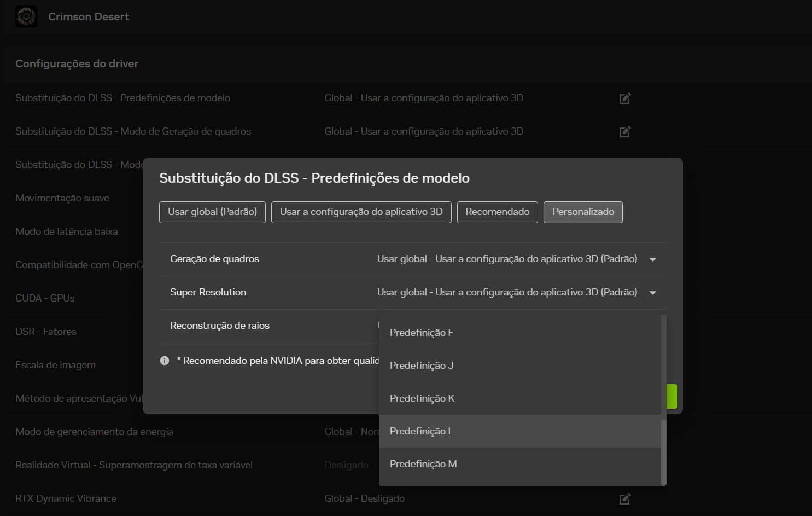This screenshot has height=516, width=812.
Task: Click the Crimson Desert game icon
Action: (26, 16)
